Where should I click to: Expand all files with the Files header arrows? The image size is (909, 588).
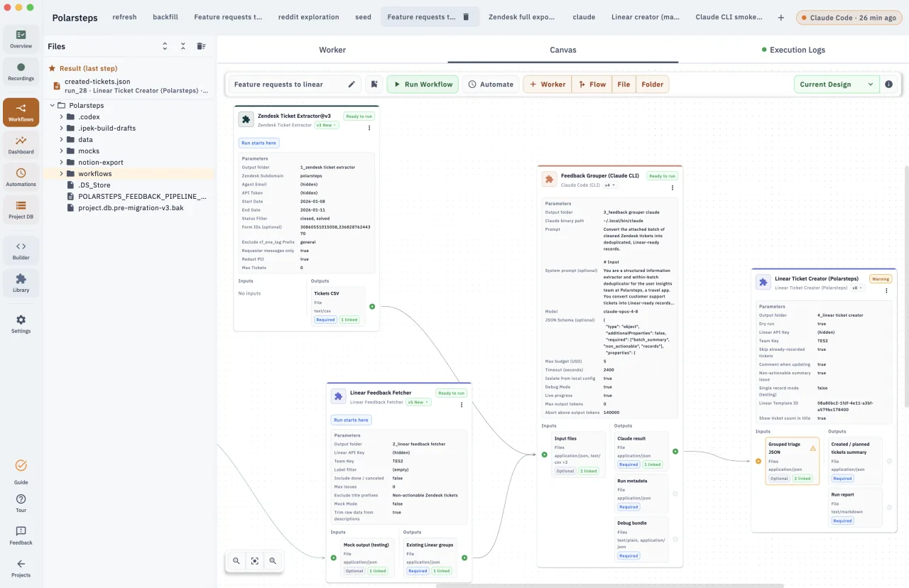point(165,46)
